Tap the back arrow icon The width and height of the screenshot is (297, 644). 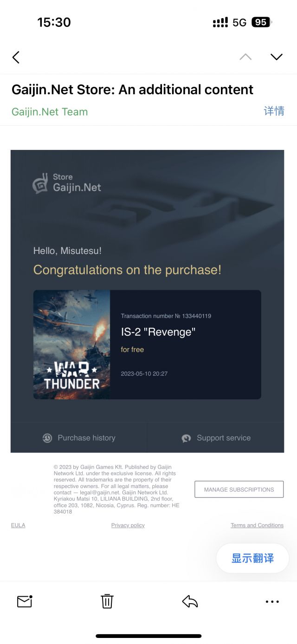(16, 57)
